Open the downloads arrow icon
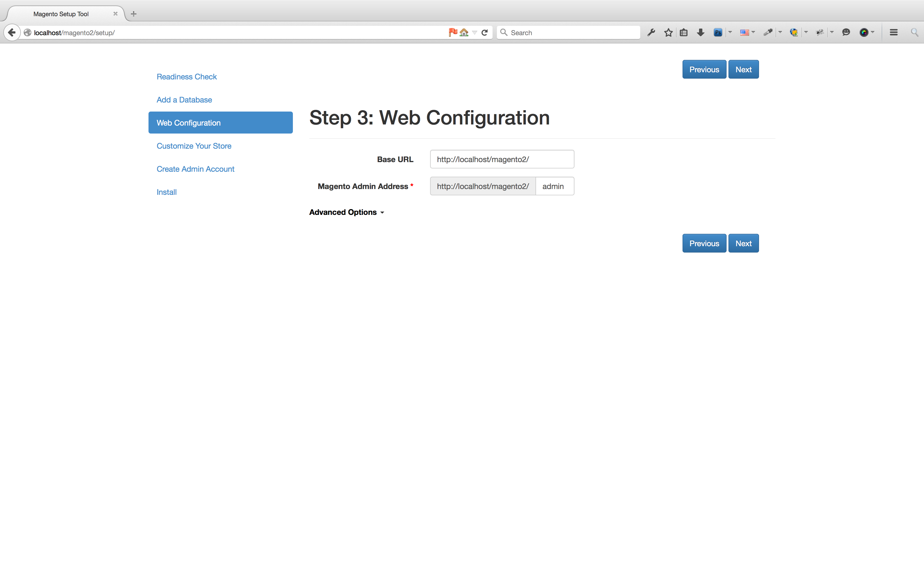This screenshot has width=924, height=577. coord(700,32)
